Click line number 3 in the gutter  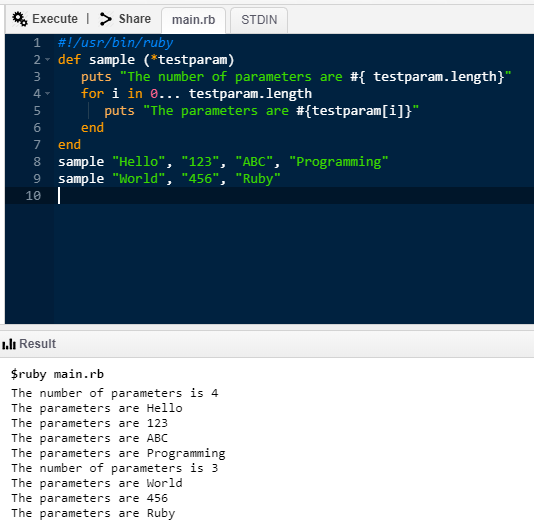click(37, 77)
